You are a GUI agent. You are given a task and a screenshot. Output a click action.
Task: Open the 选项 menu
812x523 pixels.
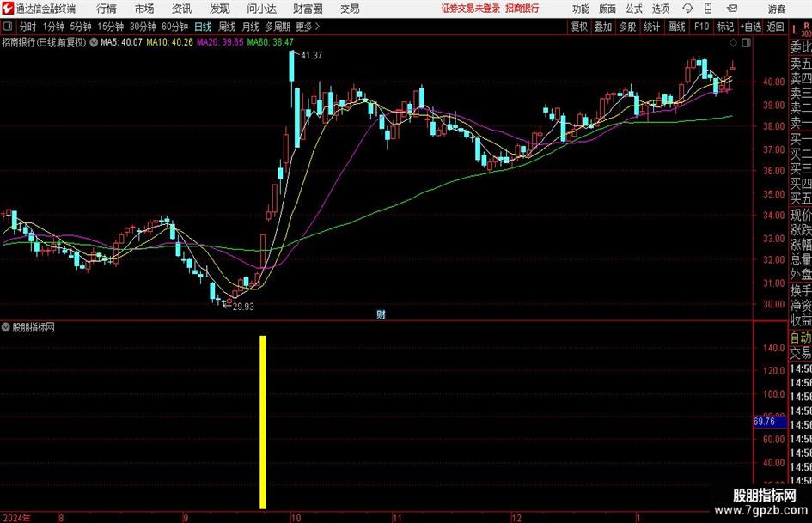coord(660,9)
